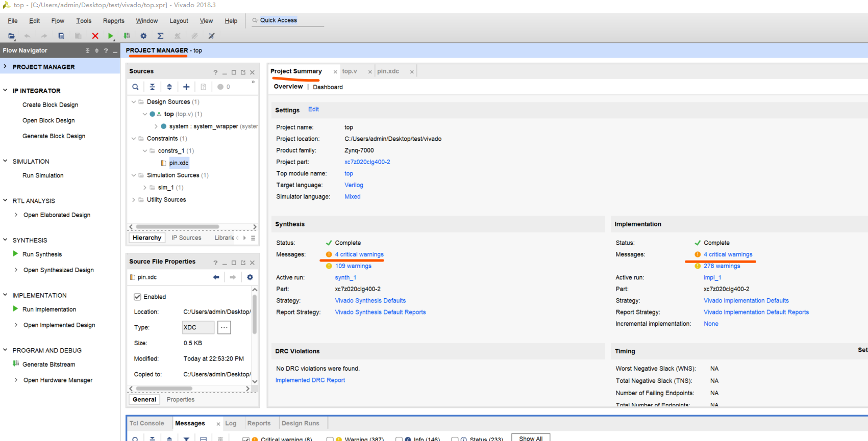Click the Sources panel horizontal scrollbar
Image resolution: width=868 pixels, height=441 pixels.
coord(177,227)
